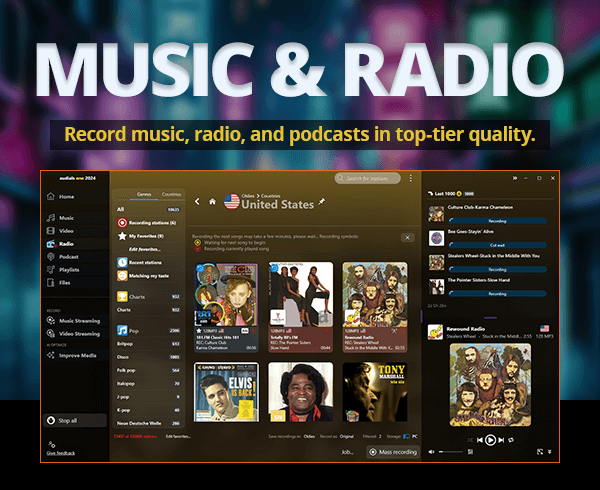The height and width of the screenshot is (490, 600).
Task: Select the Britpop genre
Action: [x=148, y=344]
